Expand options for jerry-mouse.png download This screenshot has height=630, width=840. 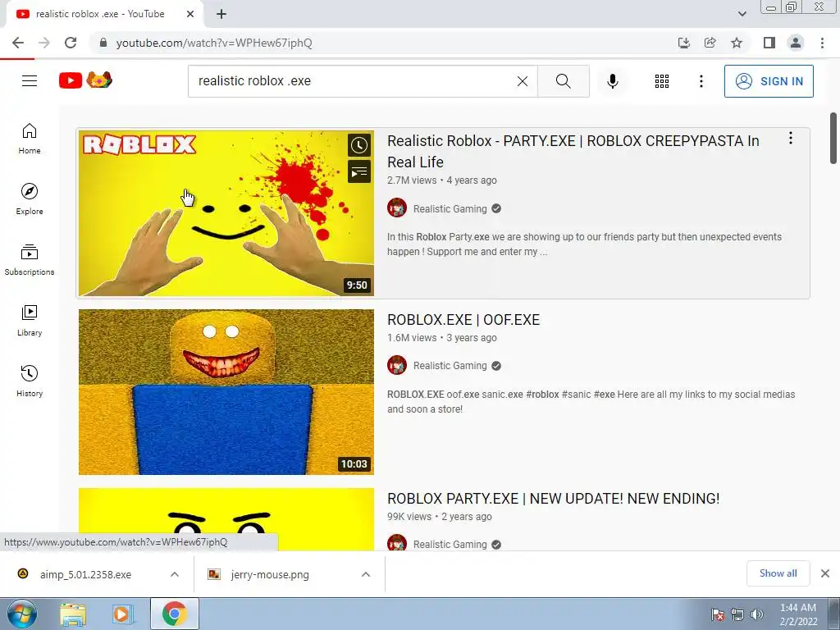(366, 574)
